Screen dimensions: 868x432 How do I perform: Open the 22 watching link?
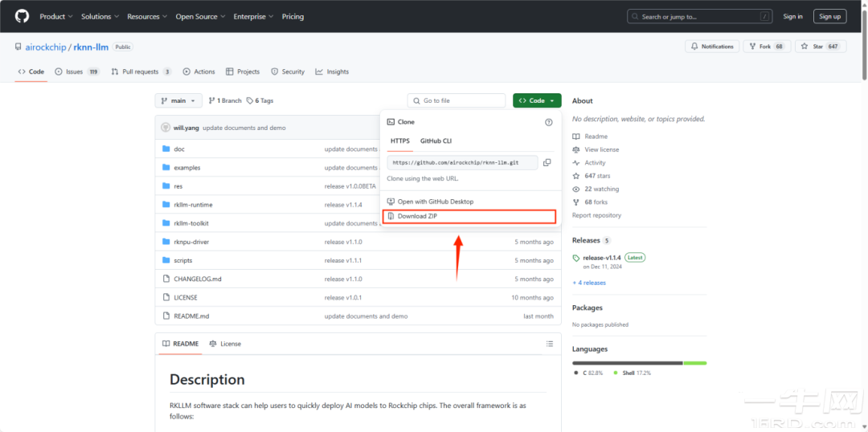point(596,190)
